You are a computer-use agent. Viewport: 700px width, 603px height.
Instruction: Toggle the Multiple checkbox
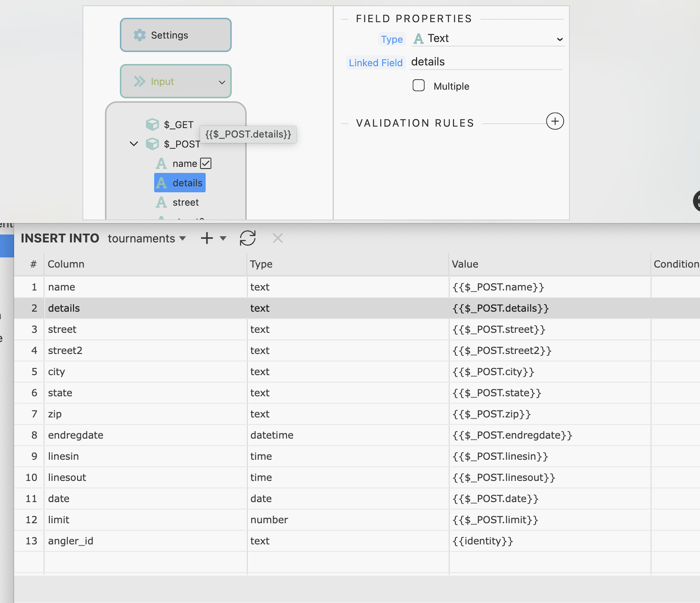pos(419,86)
